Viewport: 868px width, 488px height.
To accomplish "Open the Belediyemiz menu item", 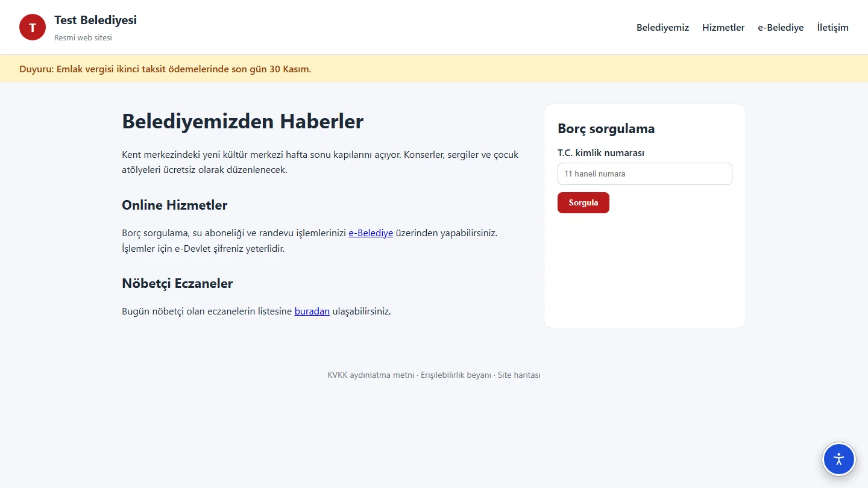I will 662,27.
